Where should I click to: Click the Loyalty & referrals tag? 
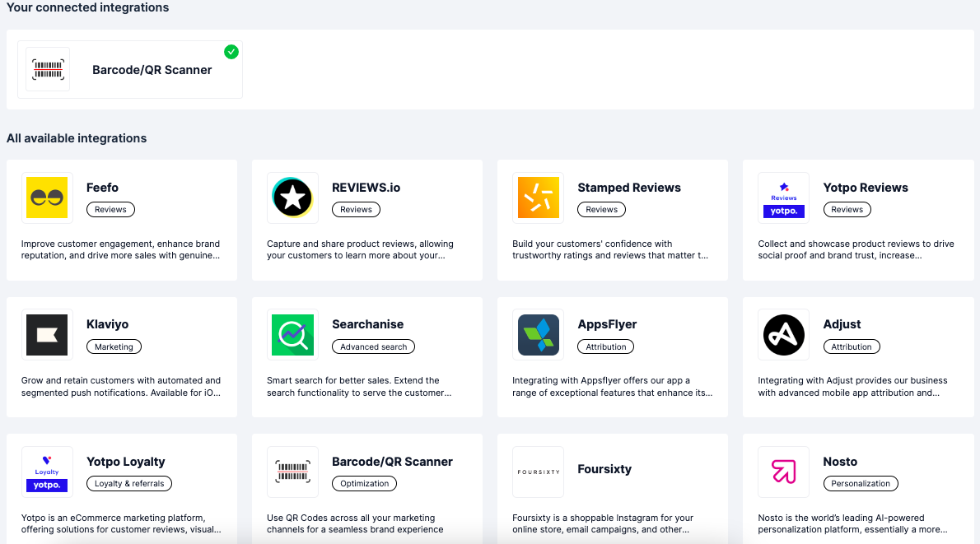(x=129, y=484)
